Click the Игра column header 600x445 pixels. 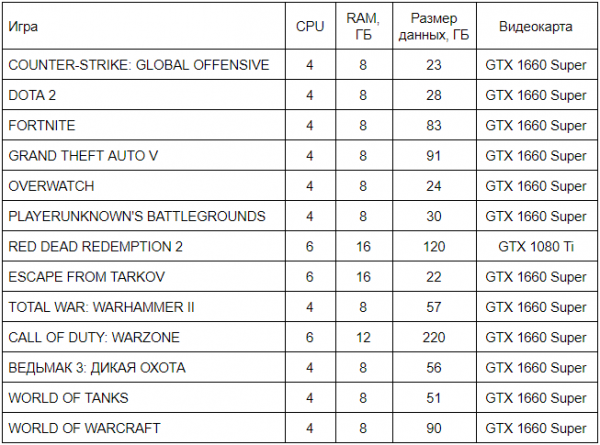25,27
